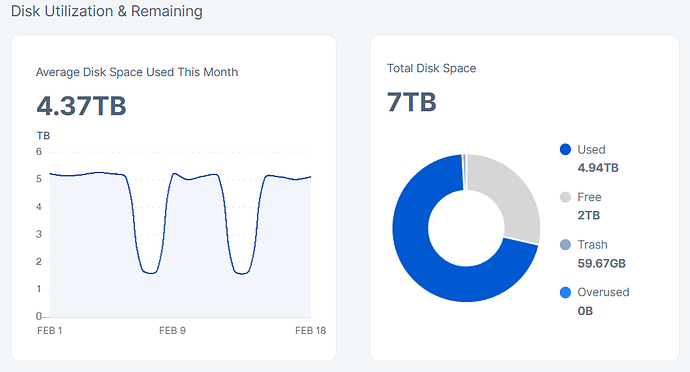
Task: Click the thin Trash donut sliver
Action: coord(464,172)
